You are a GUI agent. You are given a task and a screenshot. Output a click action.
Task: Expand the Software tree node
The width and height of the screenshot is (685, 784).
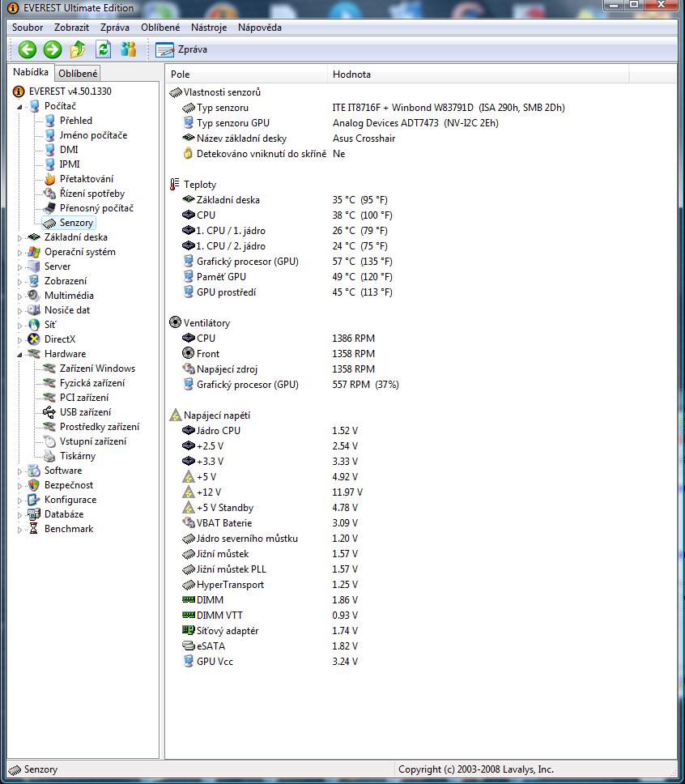(x=20, y=471)
